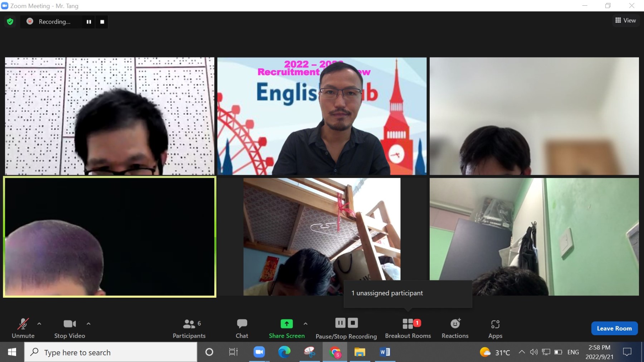Select the blurred white-ceiling participant video
The width and height of the screenshot is (644, 362).
pyautogui.click(x=534, y=116)
